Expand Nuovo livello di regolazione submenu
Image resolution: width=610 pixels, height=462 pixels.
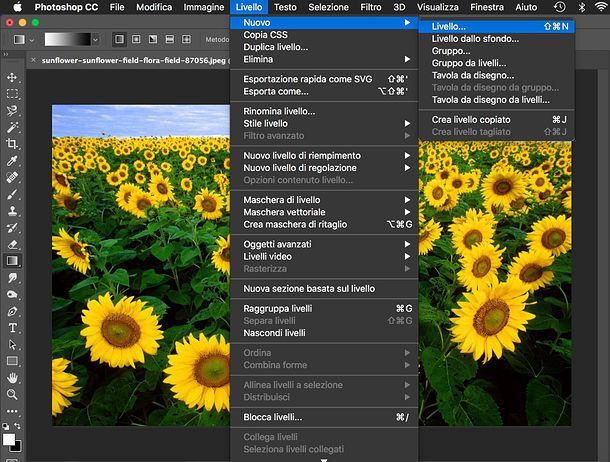tap(324, 168)
